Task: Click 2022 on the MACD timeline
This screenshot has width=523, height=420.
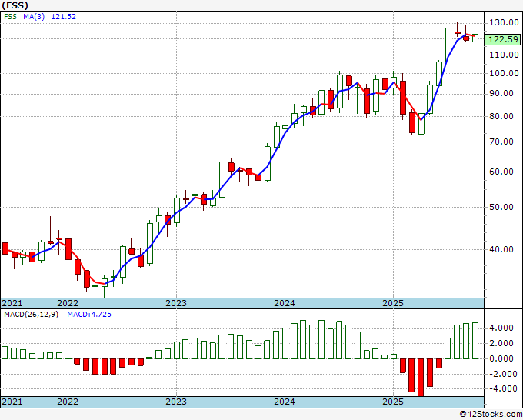Action: click(x=68, y=402)
